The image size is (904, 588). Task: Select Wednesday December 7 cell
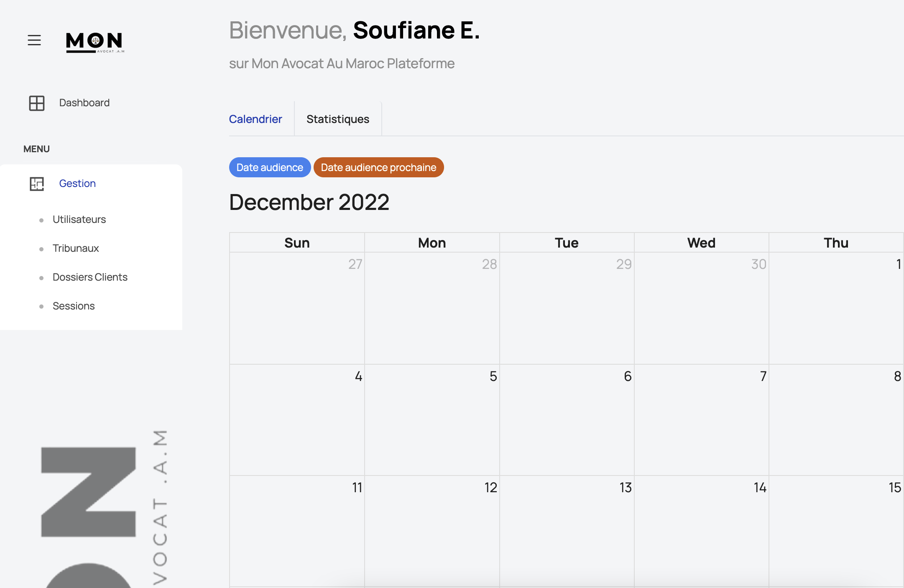tap(701, 419)
